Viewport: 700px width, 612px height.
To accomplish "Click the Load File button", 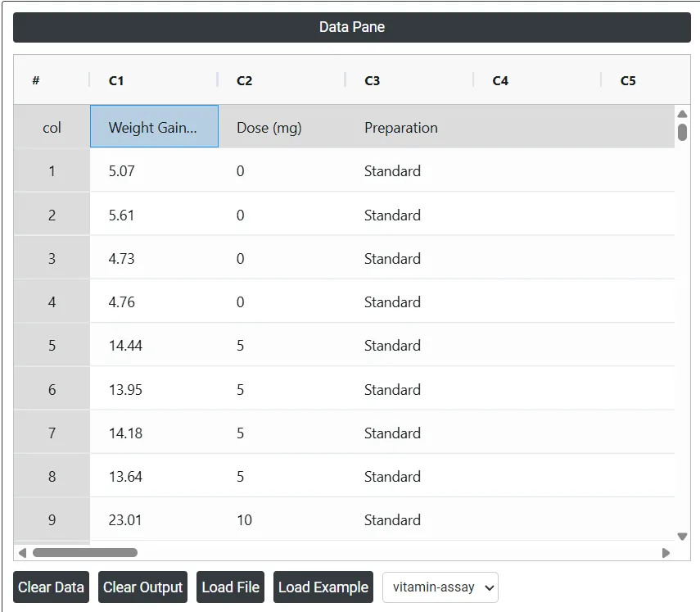I will coord(230,587).
